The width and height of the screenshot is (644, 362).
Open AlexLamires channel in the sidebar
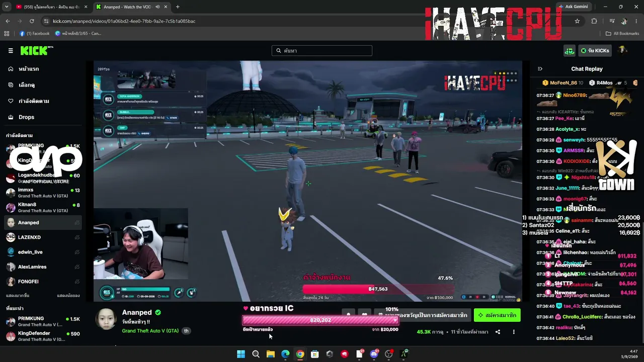pyautogui.click(x=43, y=267)
